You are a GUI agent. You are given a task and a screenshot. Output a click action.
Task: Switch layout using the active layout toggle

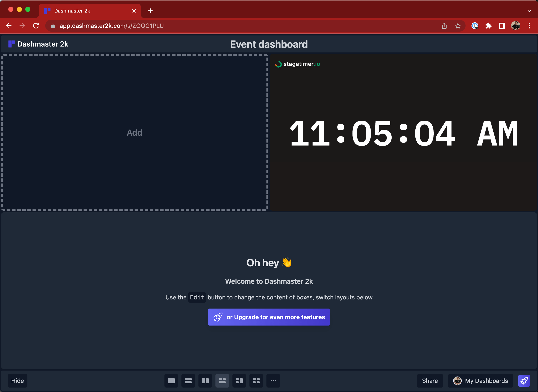click(222, 381)
